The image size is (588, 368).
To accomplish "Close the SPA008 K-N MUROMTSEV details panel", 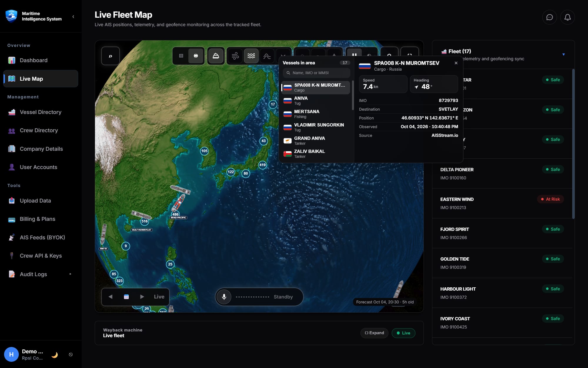I will [x=456, y=63].
